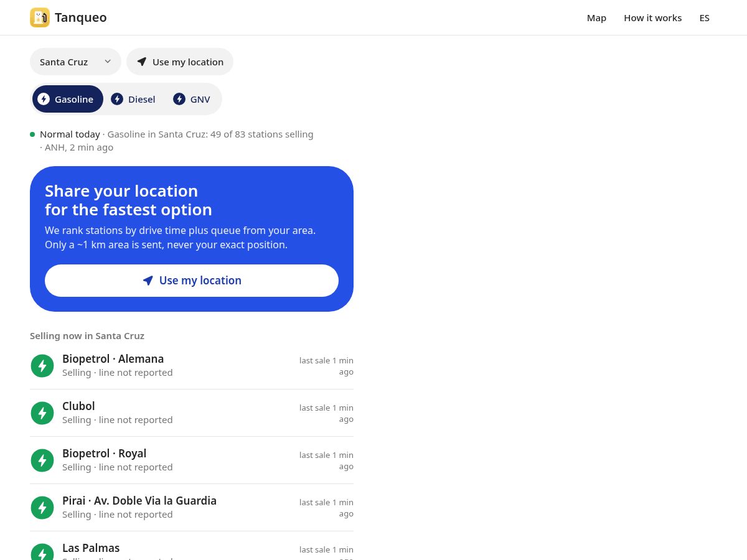Image resolution: width=747 pixels, height=560 pixels.
Task: Click the green bolt icon for Clubol
Action: (42, 413)
